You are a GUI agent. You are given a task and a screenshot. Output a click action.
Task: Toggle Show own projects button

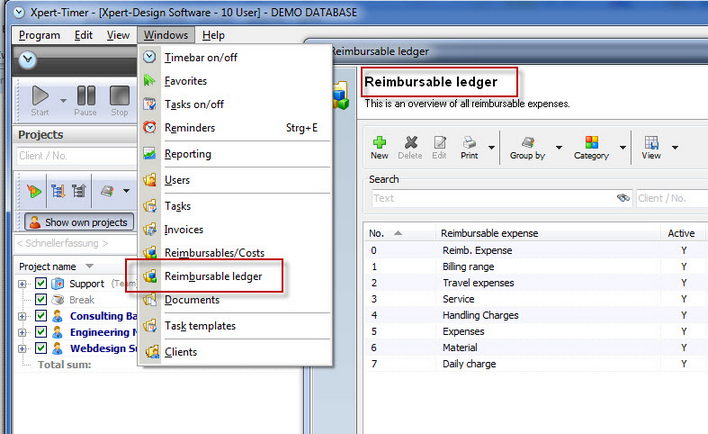click(x=79, y=222)
